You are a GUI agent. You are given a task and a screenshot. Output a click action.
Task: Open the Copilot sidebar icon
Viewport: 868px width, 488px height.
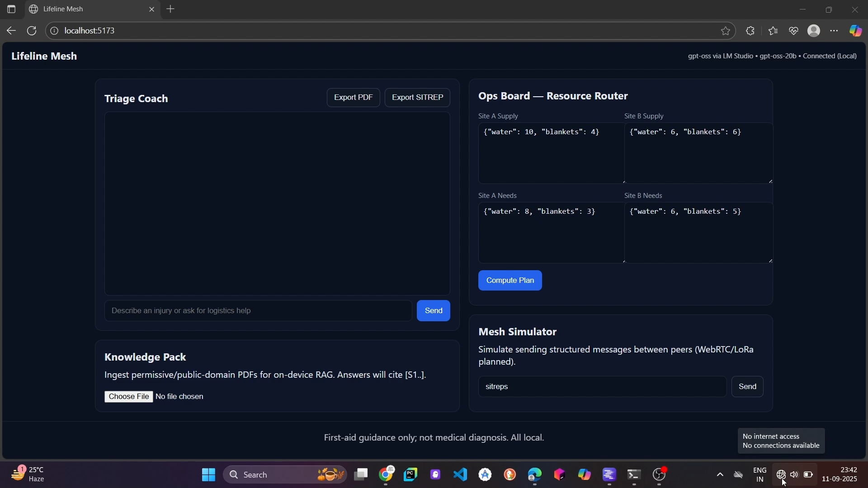[856, 31]
